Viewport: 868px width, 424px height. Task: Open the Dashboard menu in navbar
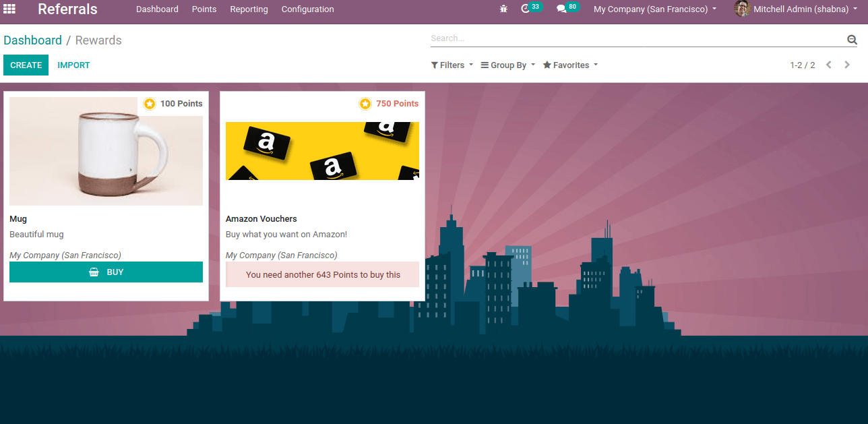click(157, 9)
